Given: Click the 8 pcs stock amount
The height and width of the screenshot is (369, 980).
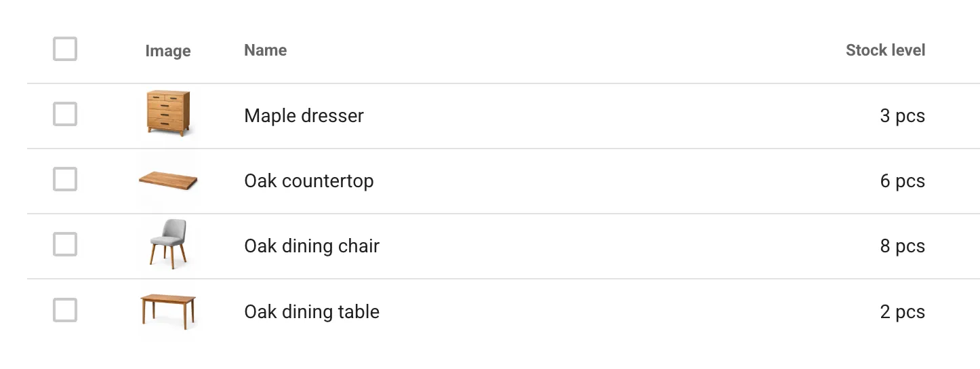Looking at the screenshot, I should point(901,246).
